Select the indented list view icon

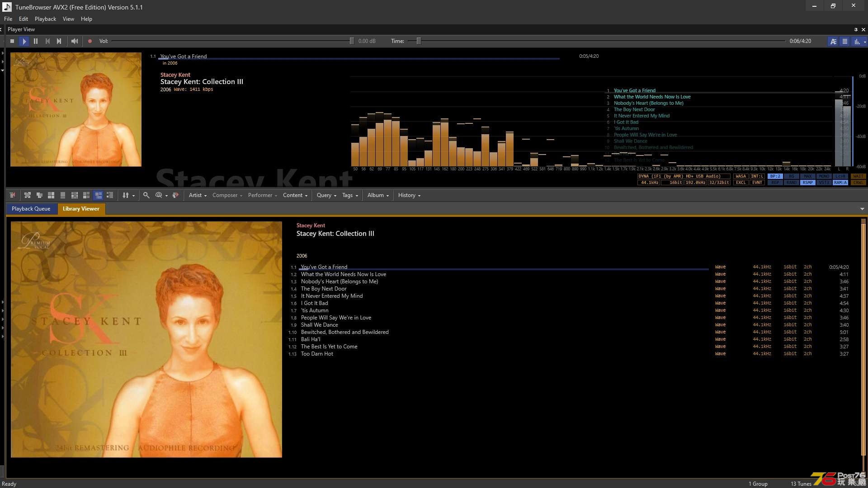pos(110,195)
